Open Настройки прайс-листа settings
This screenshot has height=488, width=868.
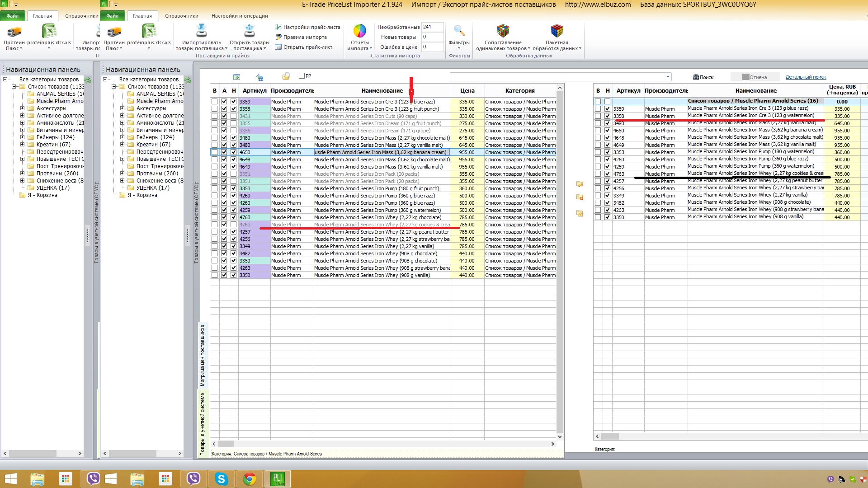pyautogui.click(x=307, y=27)
